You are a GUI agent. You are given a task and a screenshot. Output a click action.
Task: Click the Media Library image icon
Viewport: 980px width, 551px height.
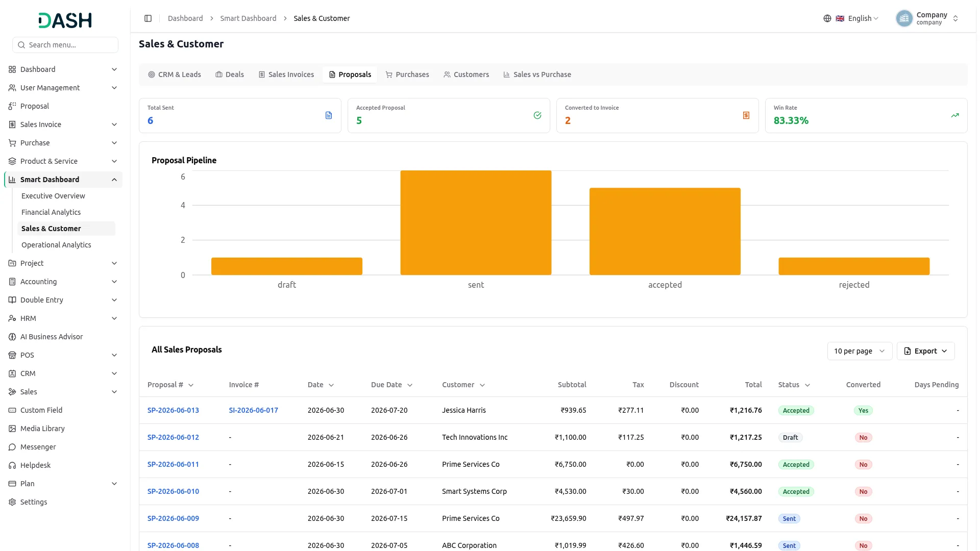pos(12,429)
